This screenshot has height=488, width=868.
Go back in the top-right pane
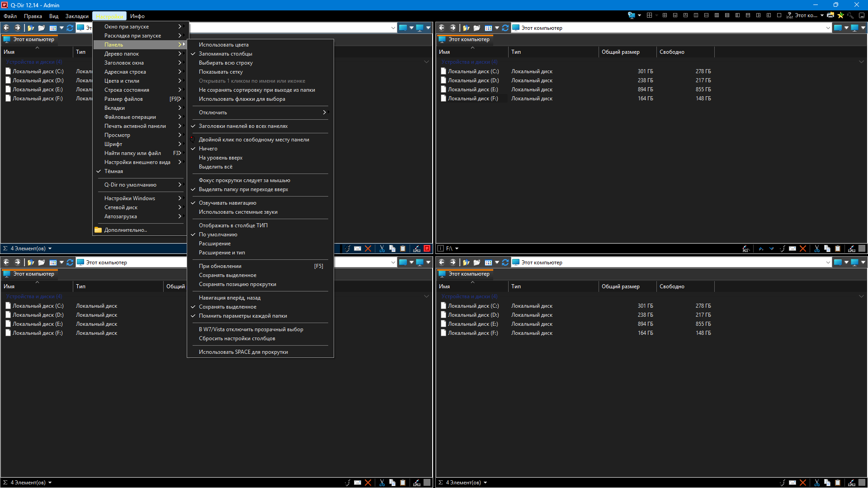click(x=442, y=28)
